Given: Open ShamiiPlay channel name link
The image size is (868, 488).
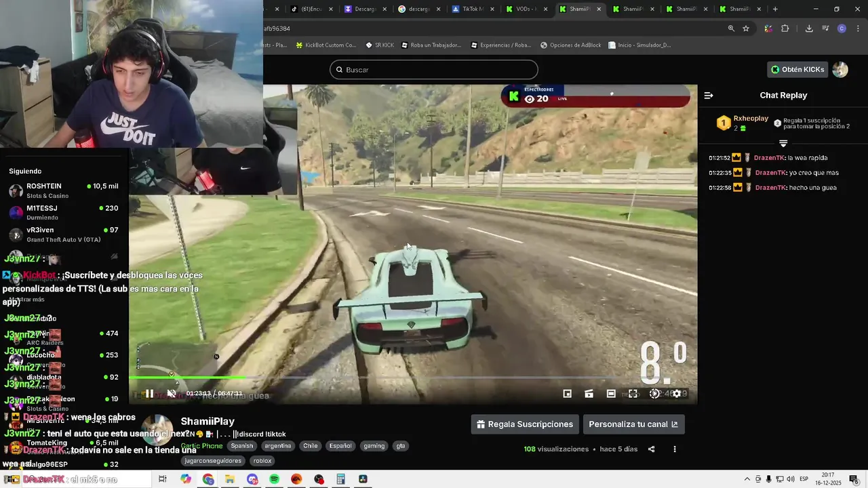Looking at the screenshot, I should [x=208, y=422].
